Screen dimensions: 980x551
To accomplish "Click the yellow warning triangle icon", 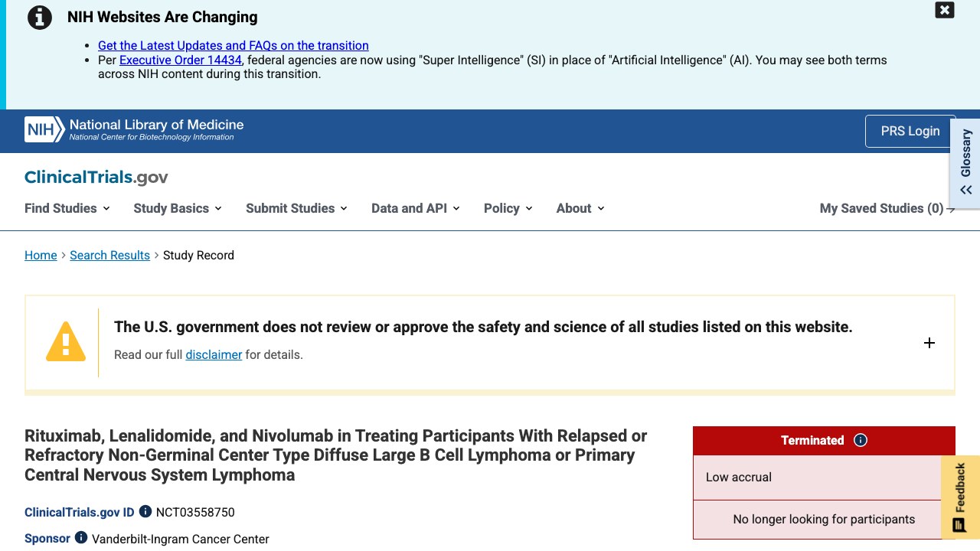I will coord(66,341).
